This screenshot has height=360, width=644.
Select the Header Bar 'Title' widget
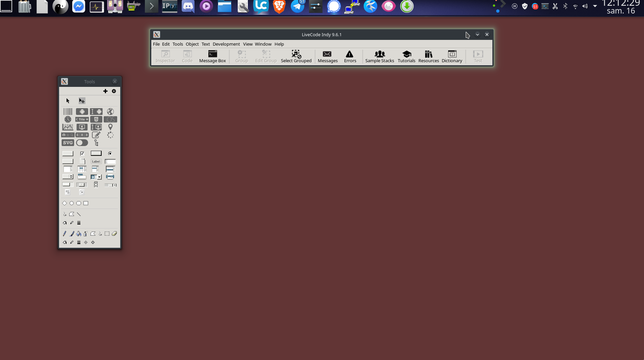[82, 119]
